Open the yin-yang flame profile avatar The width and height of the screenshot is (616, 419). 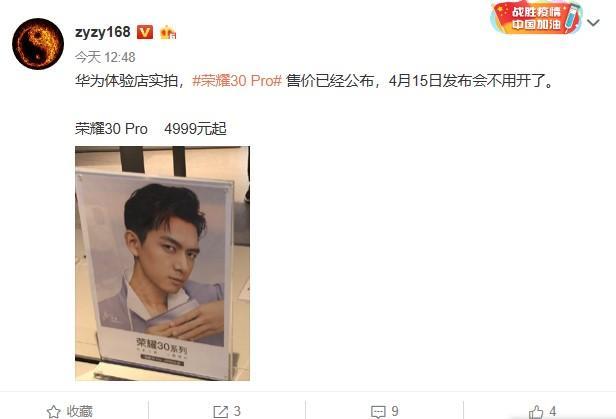(38, 44)
